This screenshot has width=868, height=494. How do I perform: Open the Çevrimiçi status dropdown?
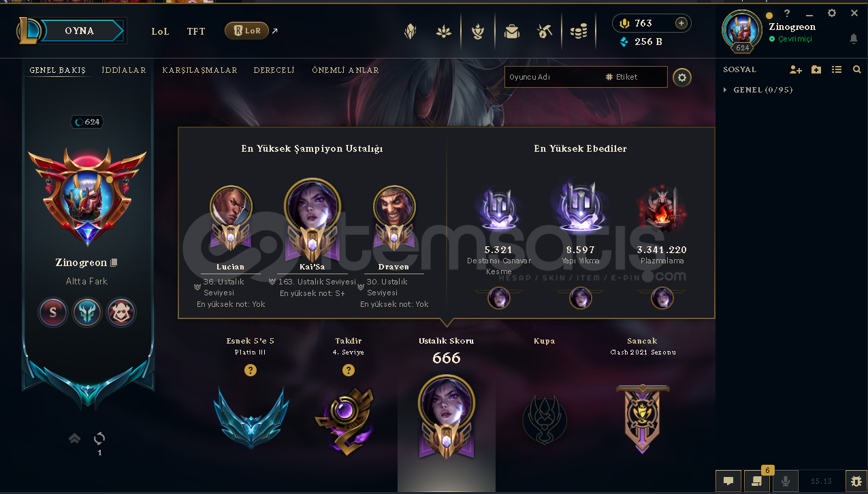point(790,39)
